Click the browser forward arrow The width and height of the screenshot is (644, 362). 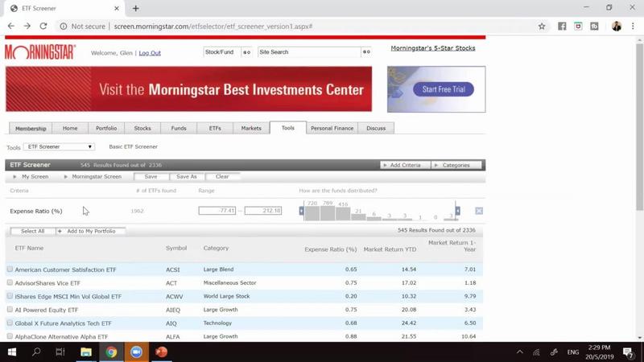click(x=27, y=27)
